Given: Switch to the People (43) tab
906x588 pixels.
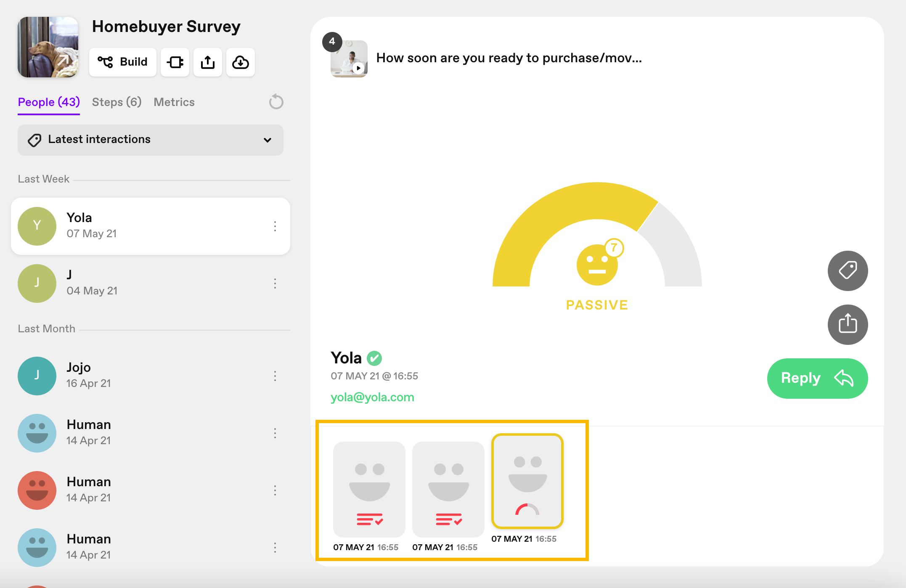Looking at the screenshot, I should (x=49, y=102).
